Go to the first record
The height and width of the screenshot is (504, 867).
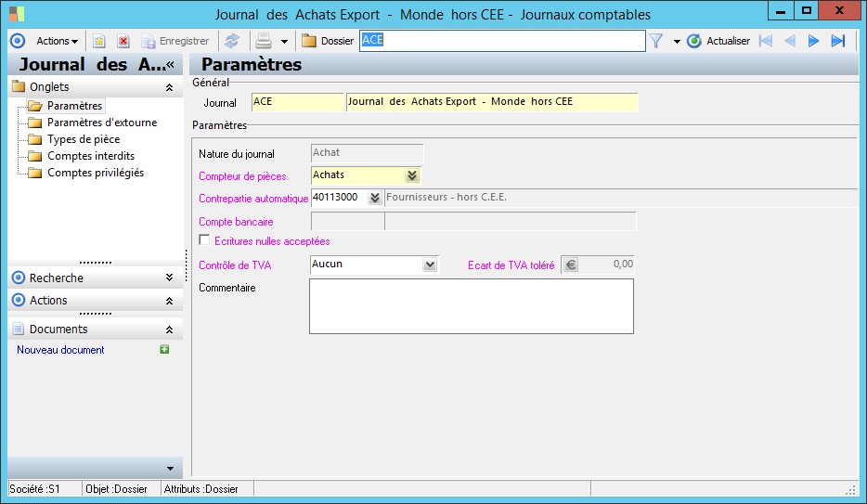(766, 41)
